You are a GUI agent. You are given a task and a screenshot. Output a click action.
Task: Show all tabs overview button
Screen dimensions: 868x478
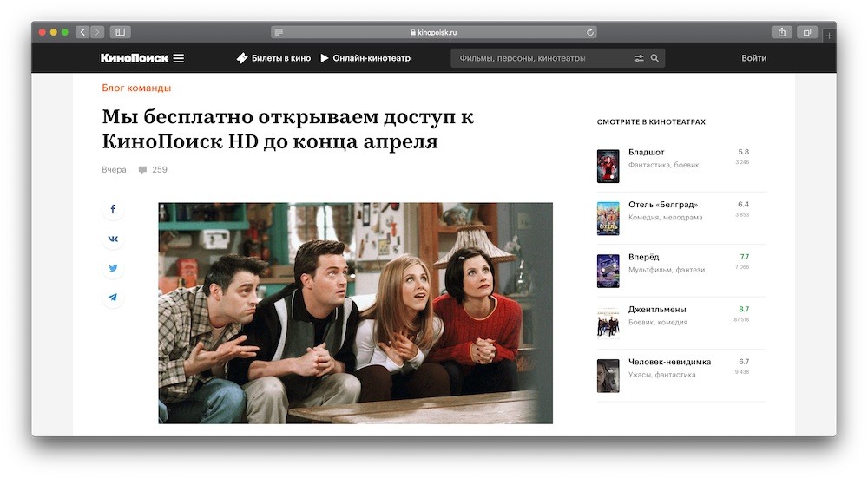(807, 32)
